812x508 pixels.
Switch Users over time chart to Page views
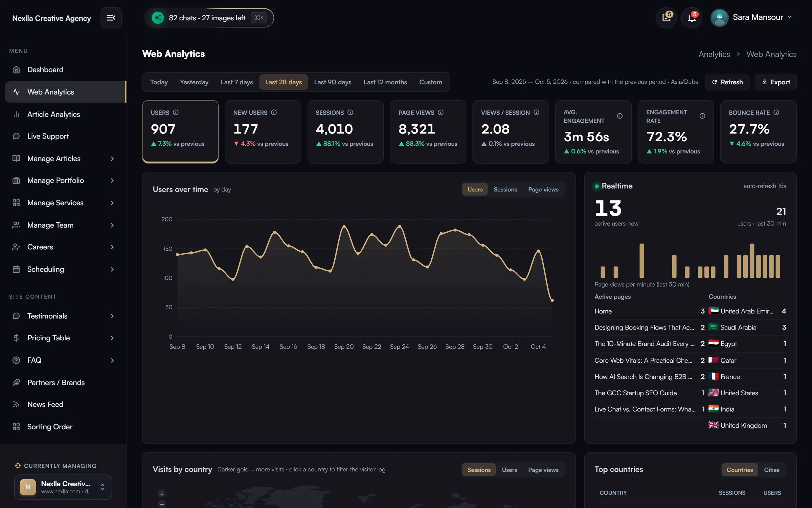pyautogui.click(x=543, y=189)
